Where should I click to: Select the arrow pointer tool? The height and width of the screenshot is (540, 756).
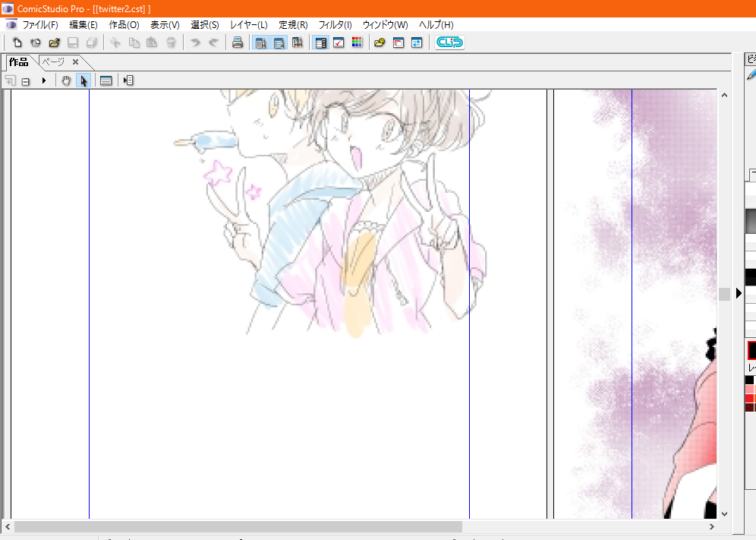click(83, 81)
